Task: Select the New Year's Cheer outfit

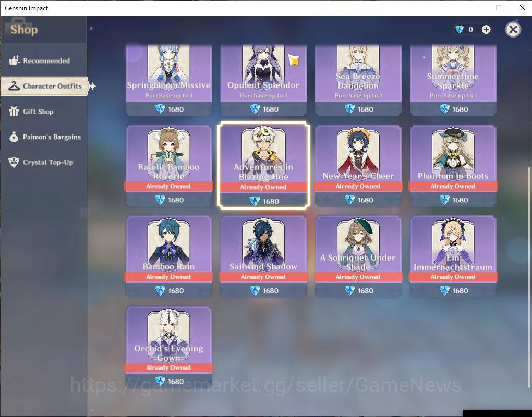Action: [x=358, y=165]
